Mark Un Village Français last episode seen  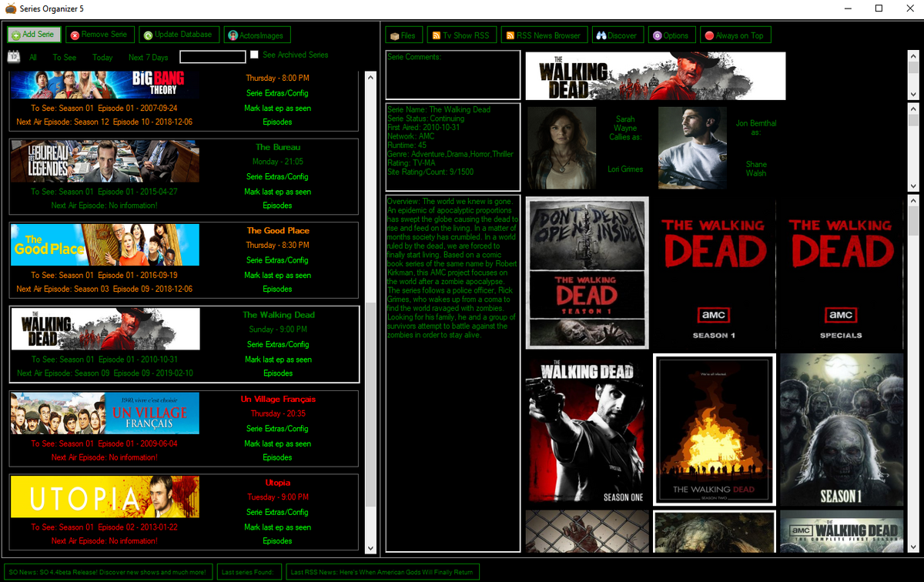[278, 443]
